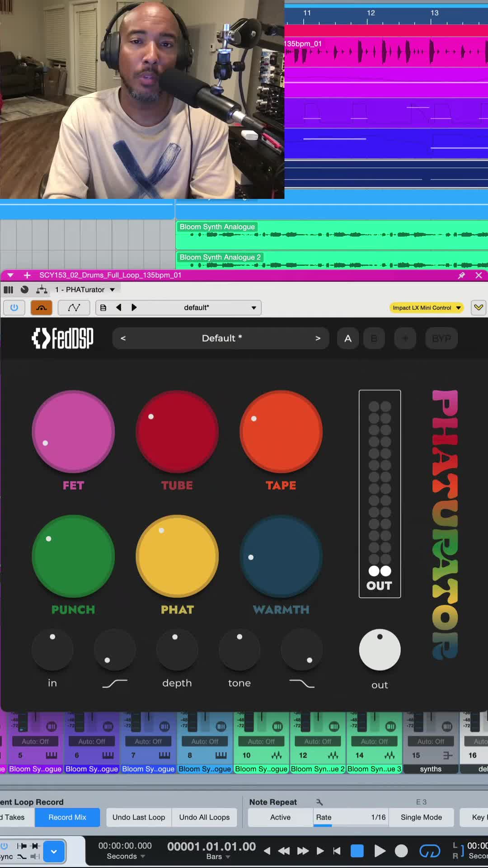
Task: Select the synths channel label
Action: click(x=431, y=769)
